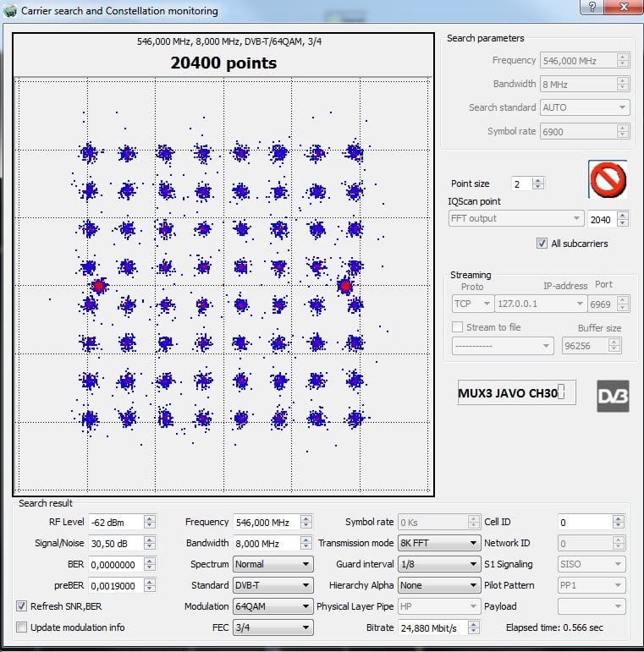Viewport: 644px width, 652px height.
Task: Disable the Refresh SNR,BER checkbox
Action: coord(21,606)
